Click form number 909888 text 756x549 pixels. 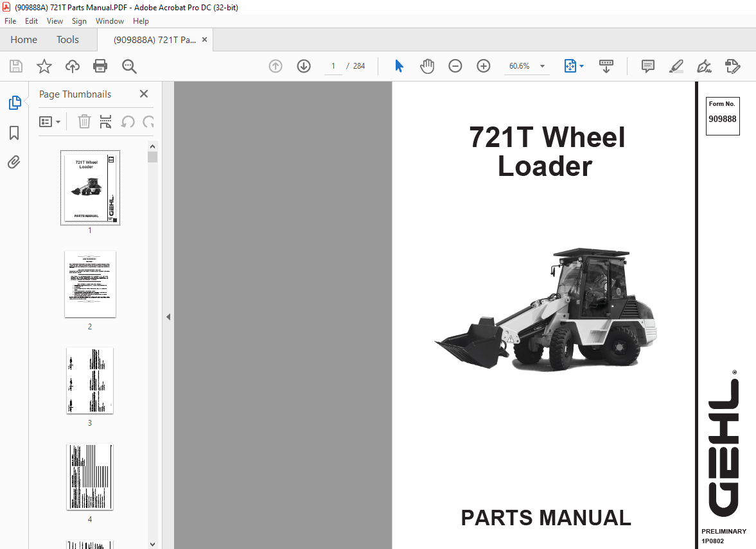coord(722,119)
